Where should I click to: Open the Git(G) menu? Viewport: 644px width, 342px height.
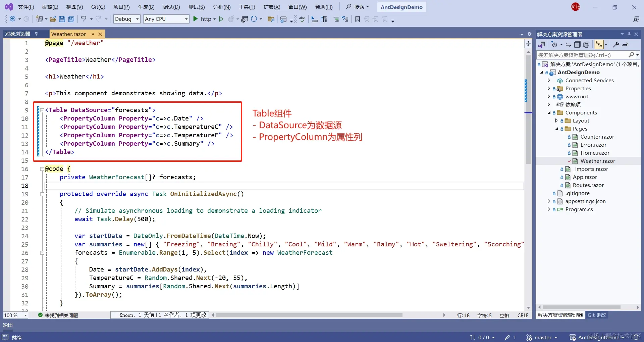(98, 7)
